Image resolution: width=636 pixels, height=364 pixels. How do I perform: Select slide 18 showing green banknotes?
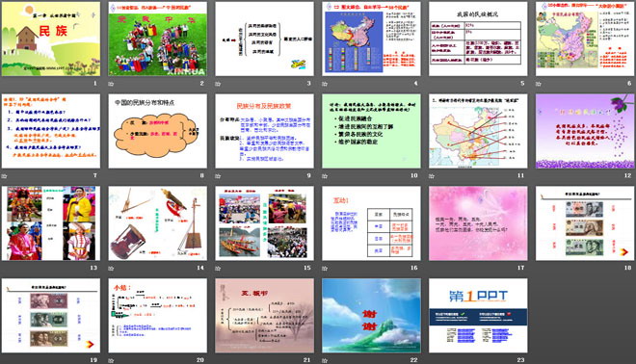pyautogui.click(x=585, y=223)
